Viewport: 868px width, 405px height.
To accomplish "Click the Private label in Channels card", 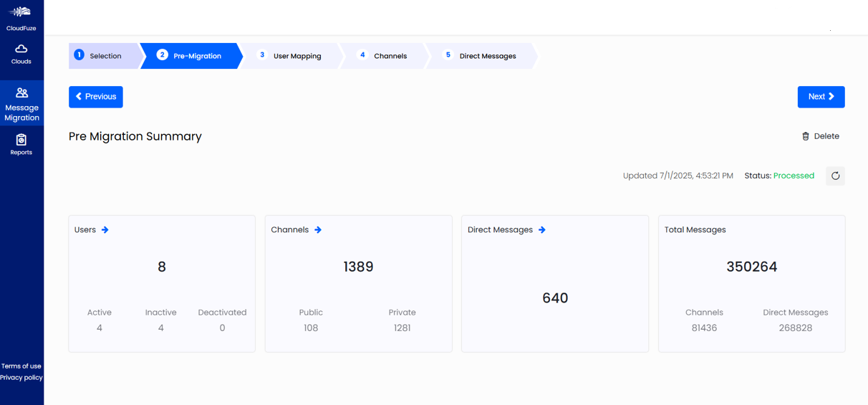I will [x=402, y=313].
